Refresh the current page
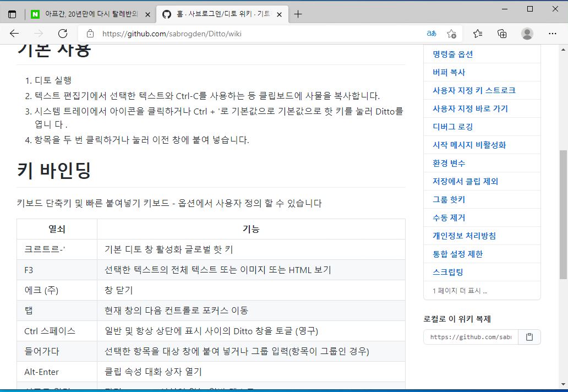568x392 pixels. 63,34
